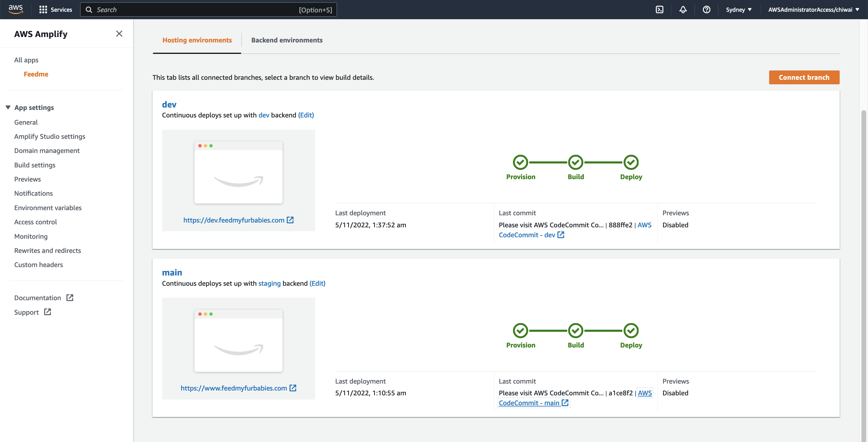Click the main branch Provision checkmark
Screen dimensions: 868x442
tap(520, 331)
